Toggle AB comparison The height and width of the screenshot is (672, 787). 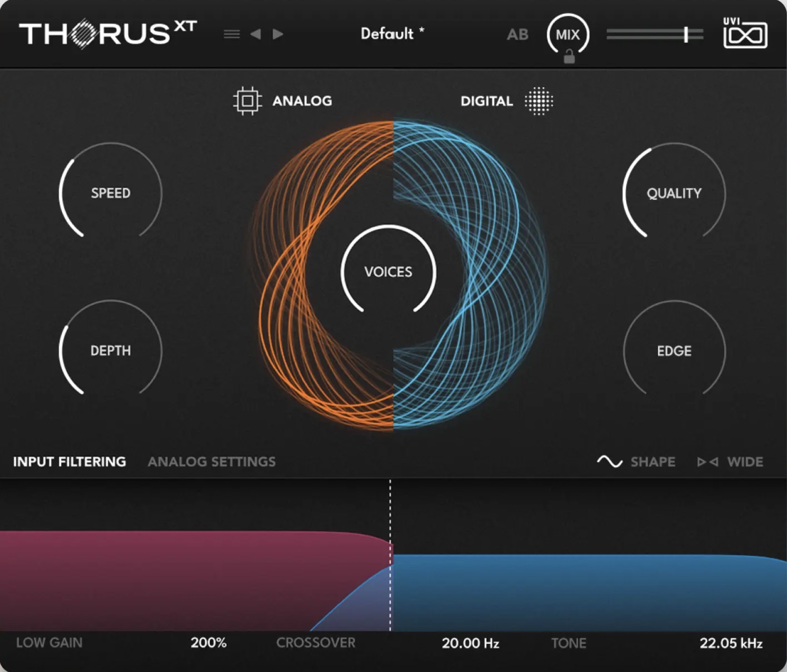517,34
